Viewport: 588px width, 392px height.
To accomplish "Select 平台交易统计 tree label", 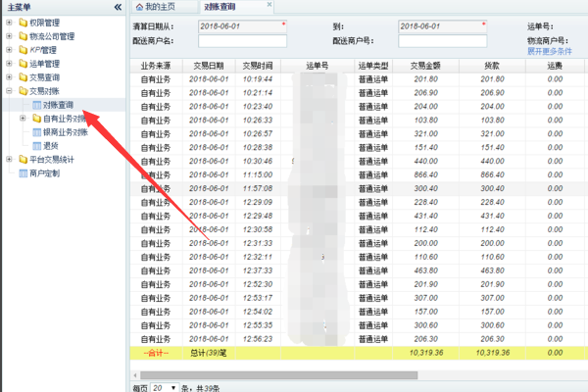I will (52, 160).
